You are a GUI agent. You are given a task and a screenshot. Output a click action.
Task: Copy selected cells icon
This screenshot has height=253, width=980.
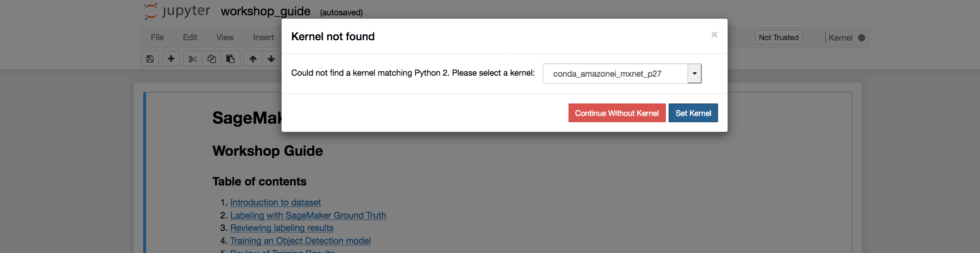(212, 59)
